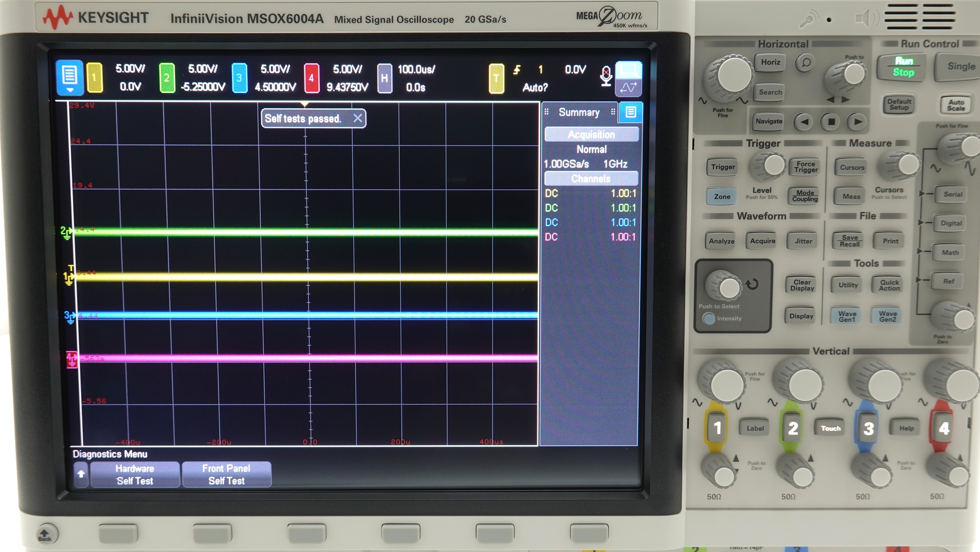The width and height of the screenshot is (980, 552).
Task: Tap channel 4 ground marker on graticule
Action: [71, 359]
